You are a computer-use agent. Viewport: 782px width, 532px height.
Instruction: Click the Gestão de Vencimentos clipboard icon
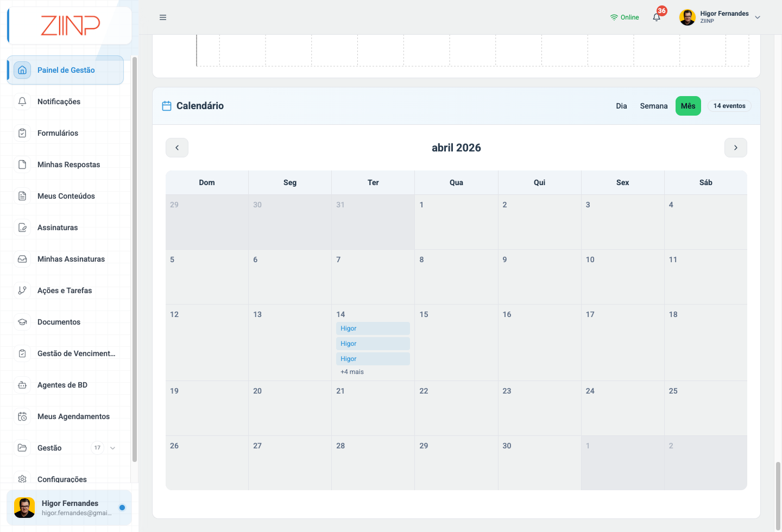[x=22, y=353]
